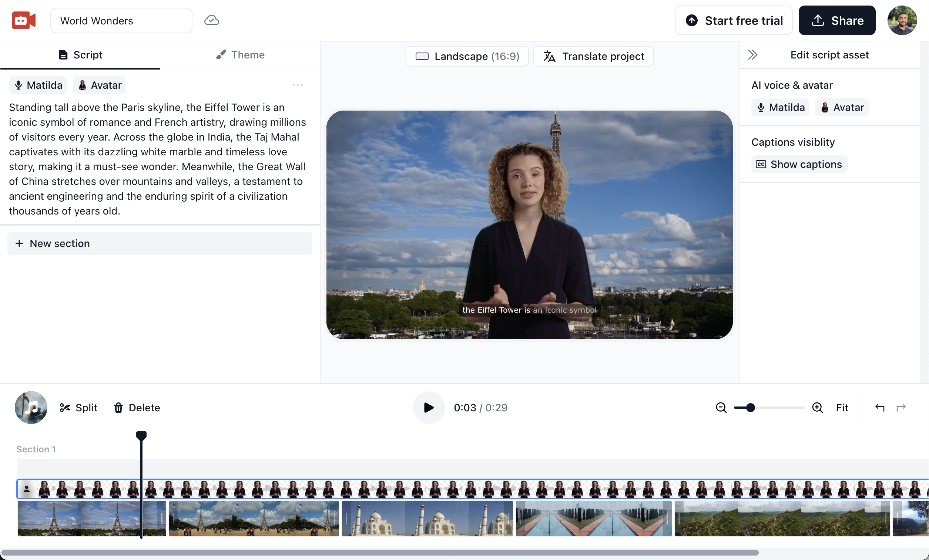Open the background music thumbnail icon
Viewport: 929px width, 560px height.
coord(31,408)
